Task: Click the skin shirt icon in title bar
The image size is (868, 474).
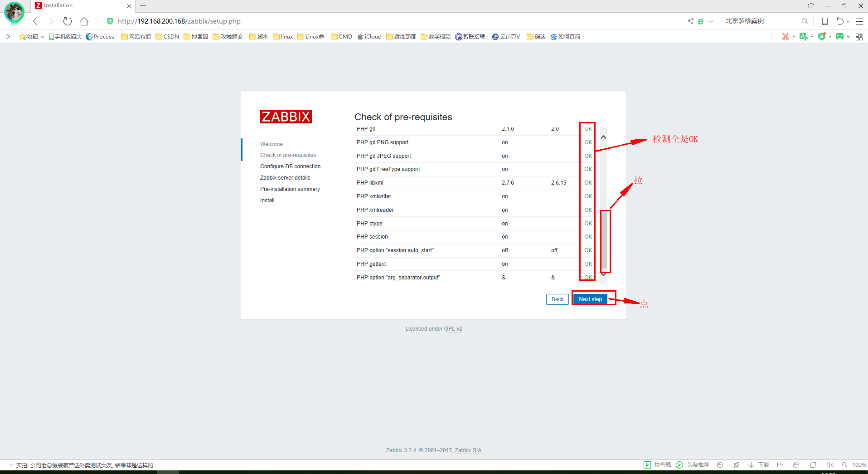Action: click(811, 6)
